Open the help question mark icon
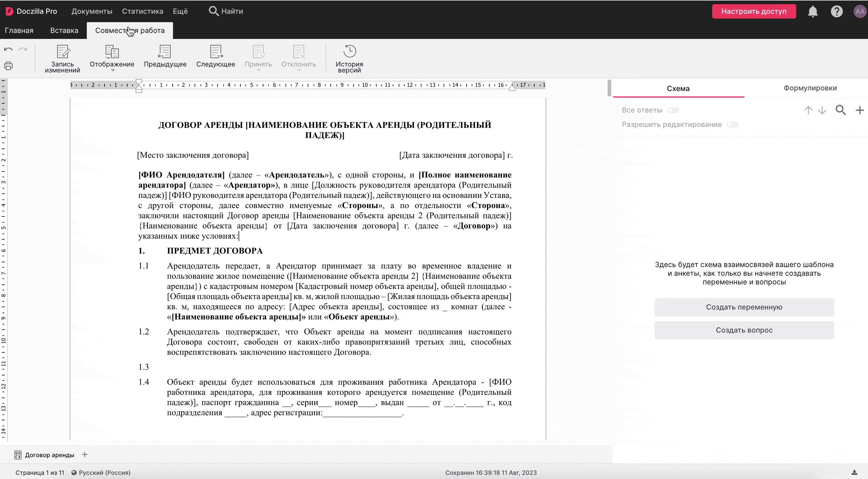This screenshot has height=479, width=868. pyautogui.click(x=836, y=11)
